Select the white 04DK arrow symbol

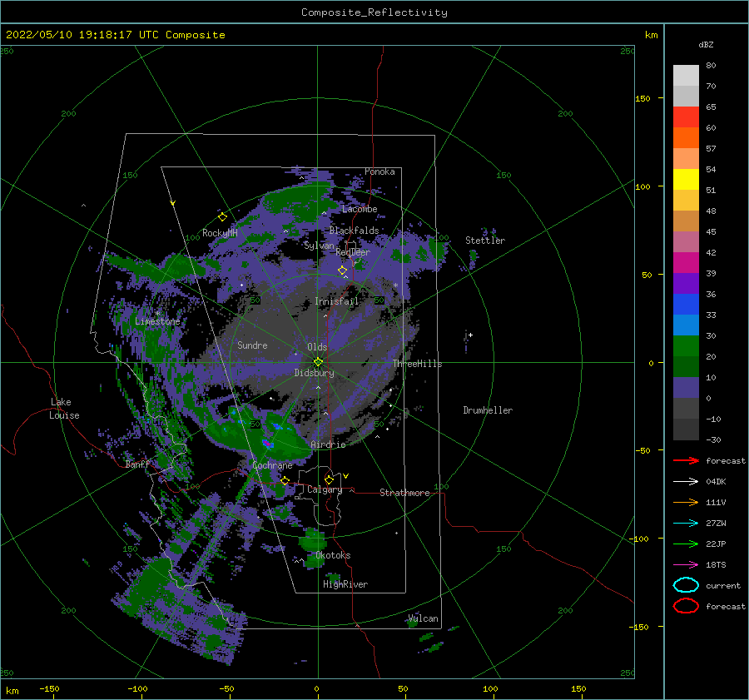686,481
